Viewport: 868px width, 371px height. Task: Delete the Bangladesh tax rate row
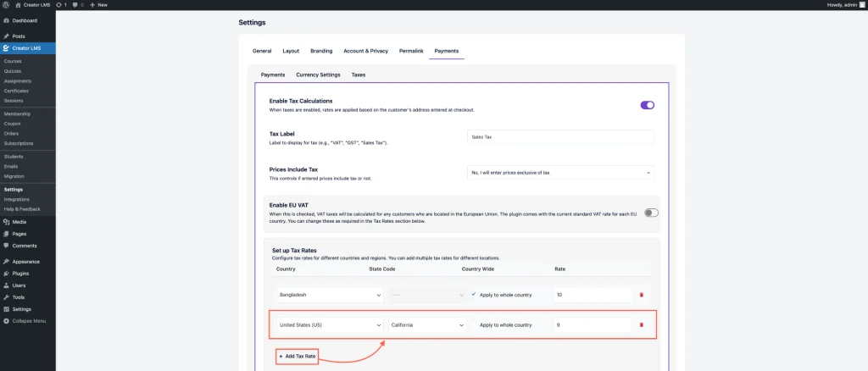pos(641,295)
